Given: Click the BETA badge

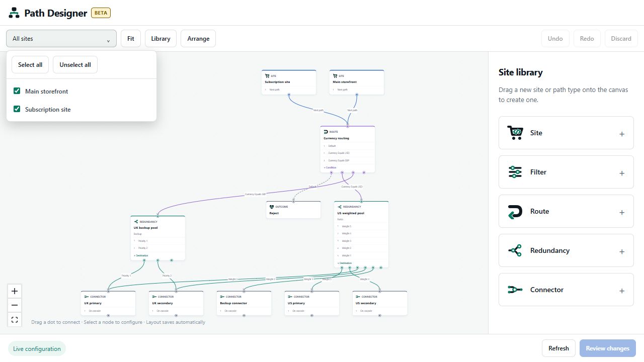Looking at the screenshot, I should pyautogui.click(x=101, y=13).
